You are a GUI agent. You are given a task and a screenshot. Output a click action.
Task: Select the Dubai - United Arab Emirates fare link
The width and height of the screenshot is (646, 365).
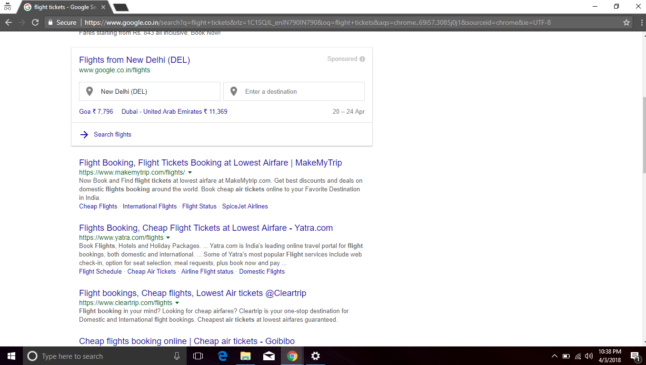point(174,111)
